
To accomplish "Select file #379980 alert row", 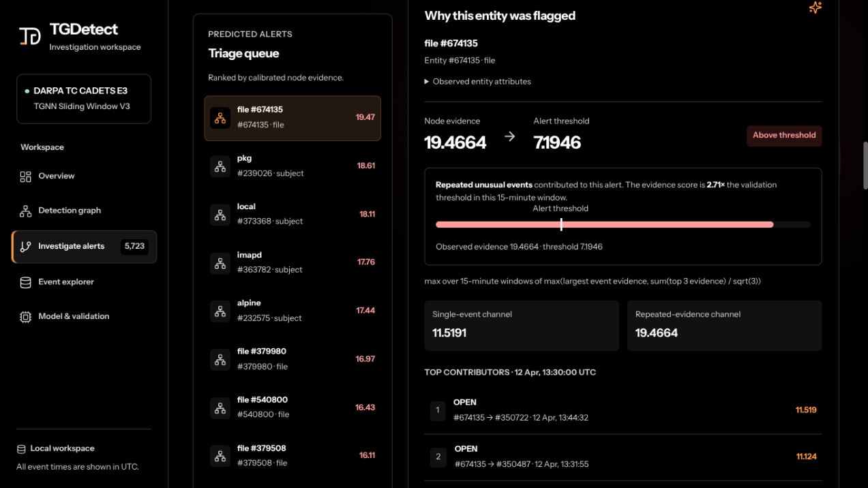I will click(x=293, y=359).
